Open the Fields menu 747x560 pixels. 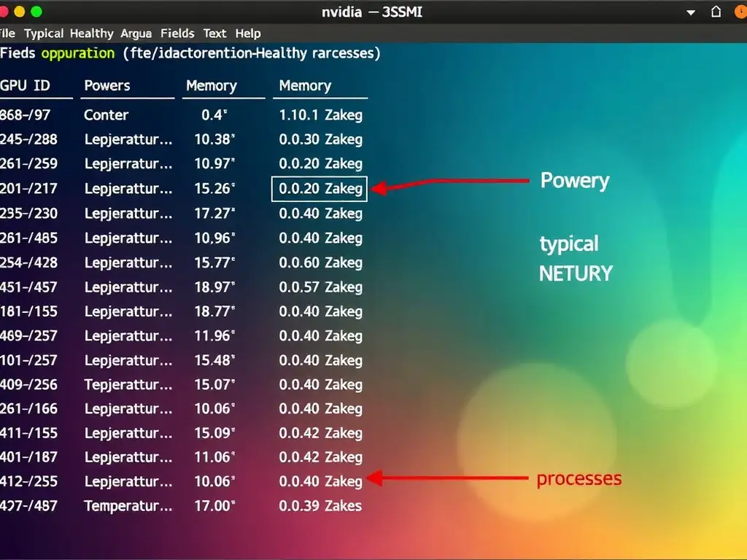tap(177, 34)
